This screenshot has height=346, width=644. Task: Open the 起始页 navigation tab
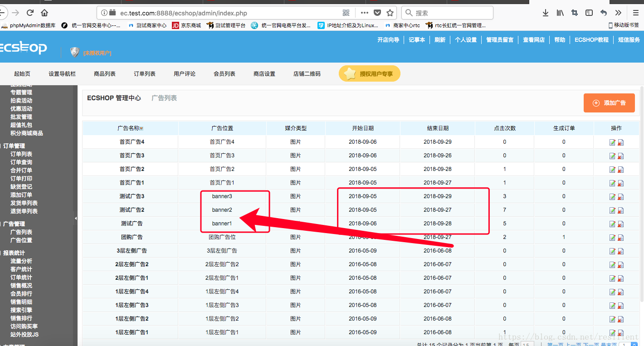[x=22, y=74]
